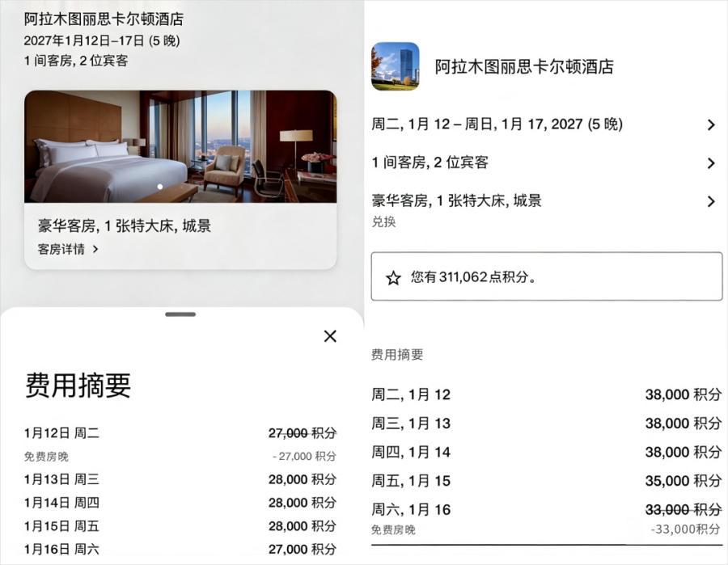Image resolution: width=728 pixels, height=565 pixels.
Task: Select the -33,000积分 deduction value
Action: tap(685, 529)
